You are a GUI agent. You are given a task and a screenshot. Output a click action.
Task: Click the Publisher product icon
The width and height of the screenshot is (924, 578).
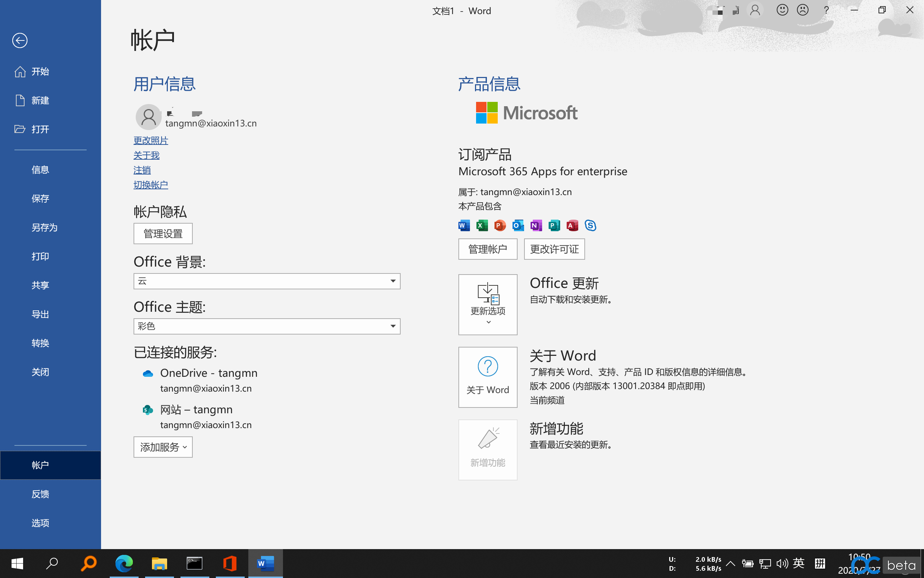[554, 225]
